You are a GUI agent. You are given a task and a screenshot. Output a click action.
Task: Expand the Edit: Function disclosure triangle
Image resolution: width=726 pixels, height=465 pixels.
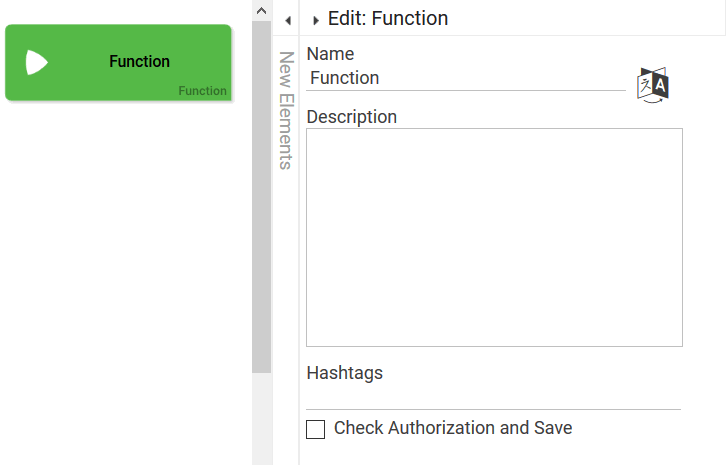[316, 19]
